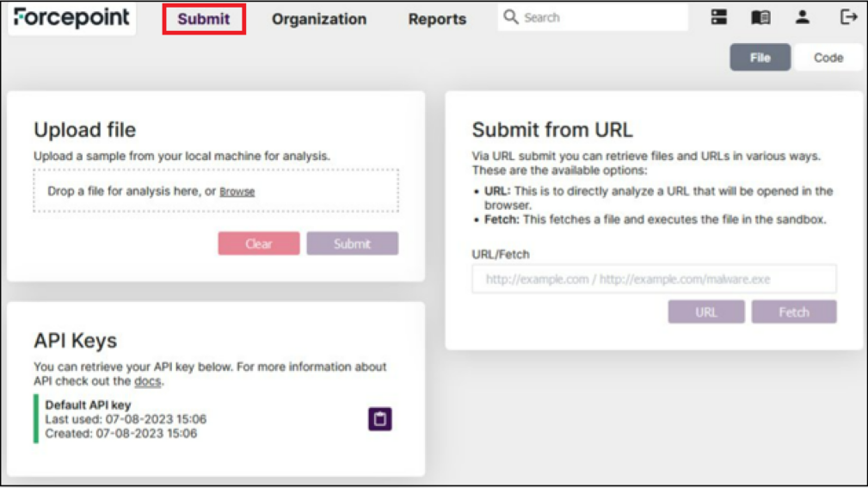
Task: Open the user profile icon
Action: point(802,17)
